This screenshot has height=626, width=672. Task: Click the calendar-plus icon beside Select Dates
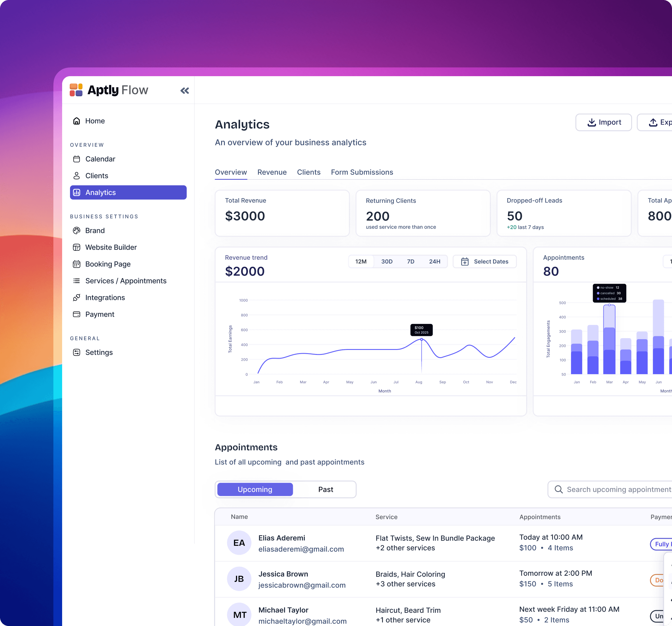pos(465,261)
